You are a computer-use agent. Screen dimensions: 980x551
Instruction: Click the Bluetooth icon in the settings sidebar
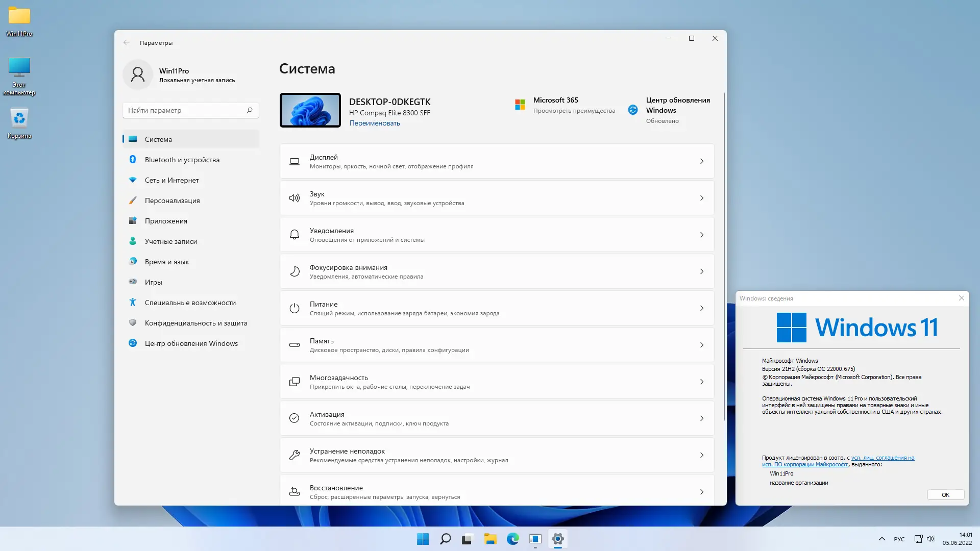(133, 160)
